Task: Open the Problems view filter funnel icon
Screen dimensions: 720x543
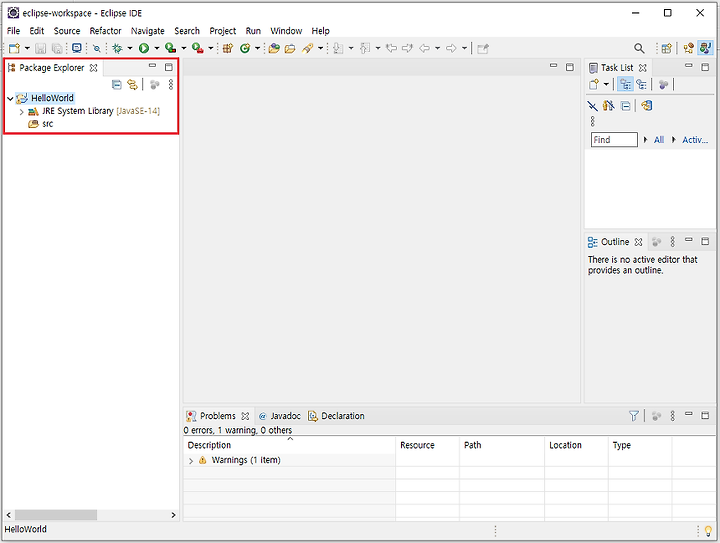Action: pyautogui.click(x=634, y=416)
